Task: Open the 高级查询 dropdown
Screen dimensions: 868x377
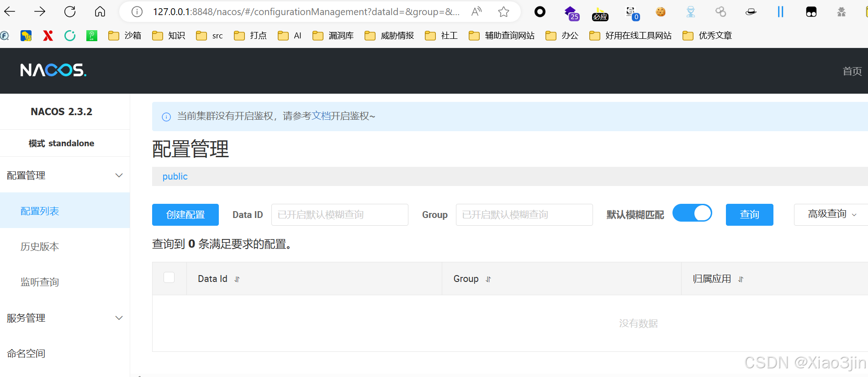Action: (x=831, y=214)
